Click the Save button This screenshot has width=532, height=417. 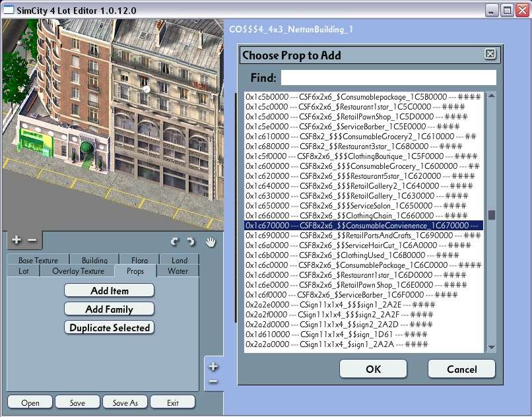(77, 402)
